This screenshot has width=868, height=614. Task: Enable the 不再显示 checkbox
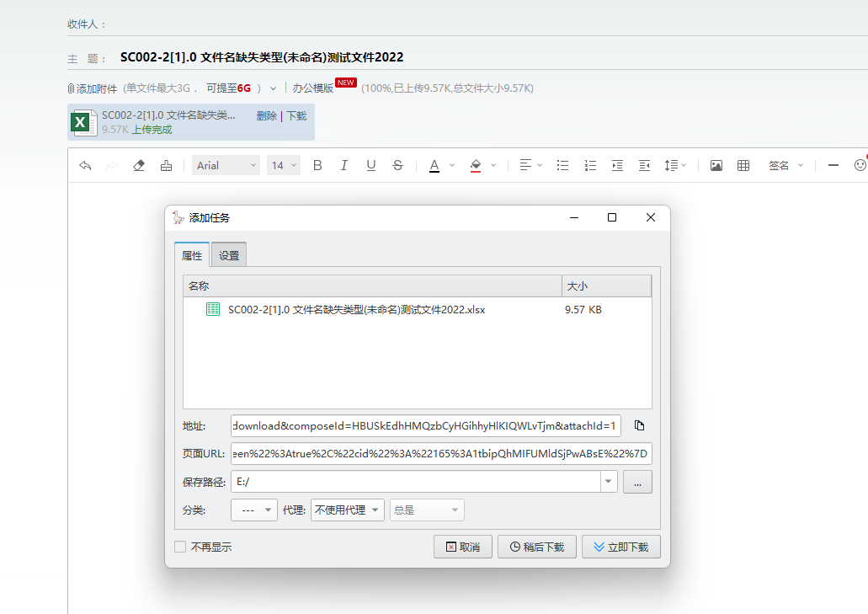tap(180, 546)
